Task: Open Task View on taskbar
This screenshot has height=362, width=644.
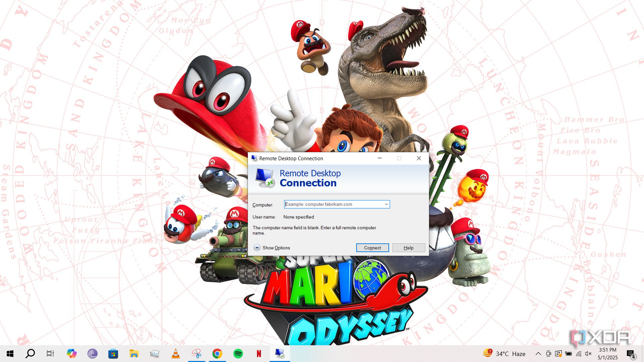Action: [50, 354]
